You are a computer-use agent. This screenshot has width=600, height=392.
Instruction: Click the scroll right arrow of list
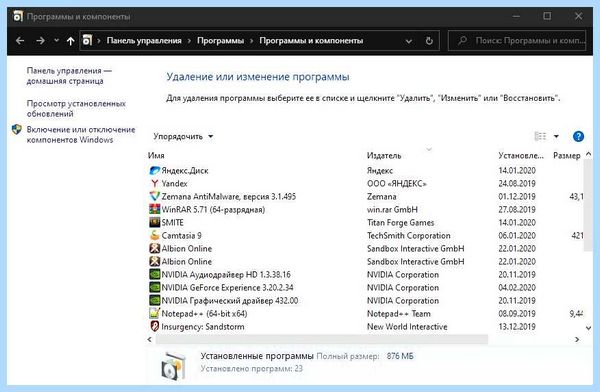coord(577,340)
